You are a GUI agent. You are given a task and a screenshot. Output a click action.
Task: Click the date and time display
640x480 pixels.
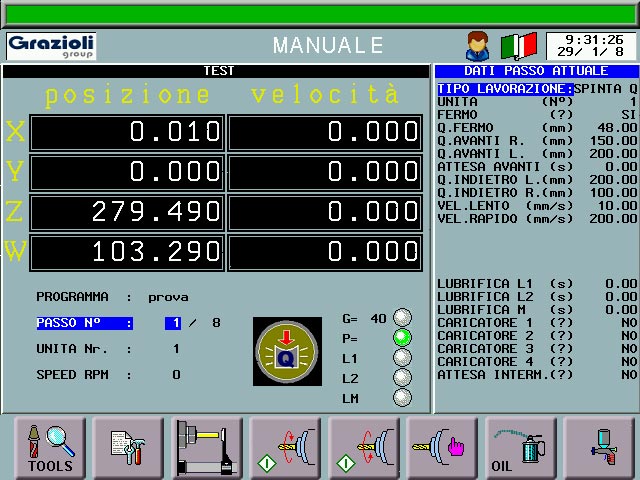click(x=592, y=46)
